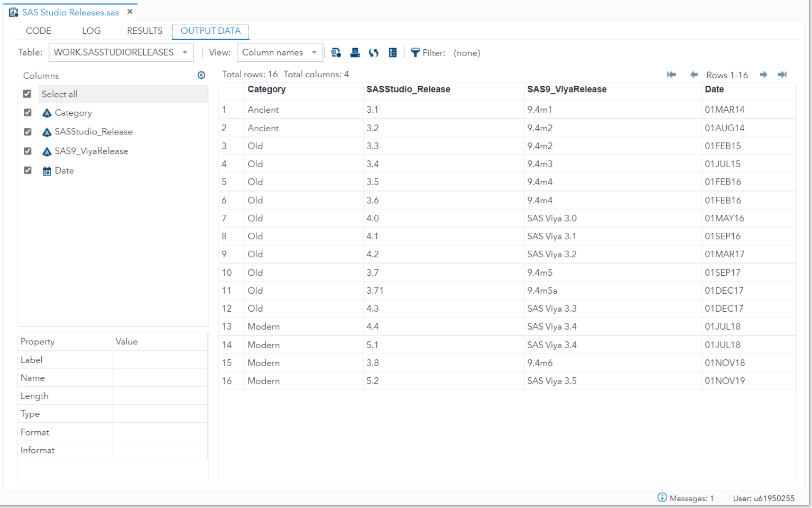This screenshot has width=812, height=508.
Task: Go to previous page of rows
Action: tap(694, 75)
